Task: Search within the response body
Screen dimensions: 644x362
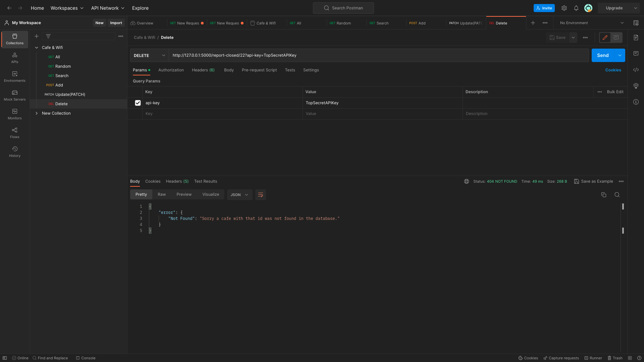Action: 617,195
